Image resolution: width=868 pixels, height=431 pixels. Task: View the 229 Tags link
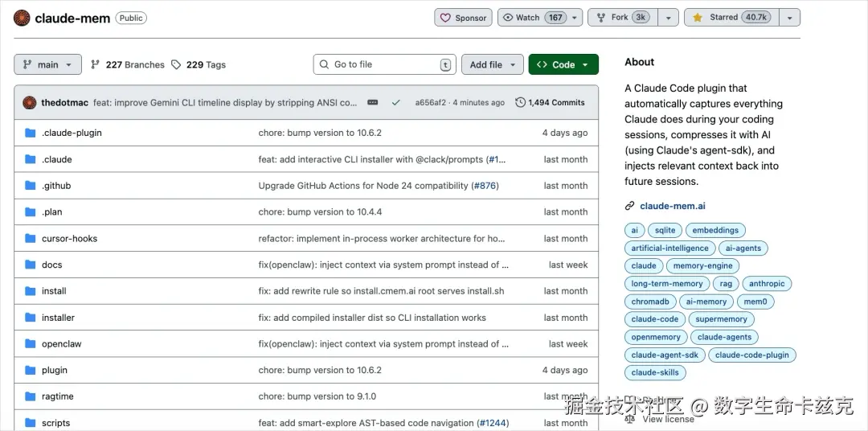click(x=199, y=65)
